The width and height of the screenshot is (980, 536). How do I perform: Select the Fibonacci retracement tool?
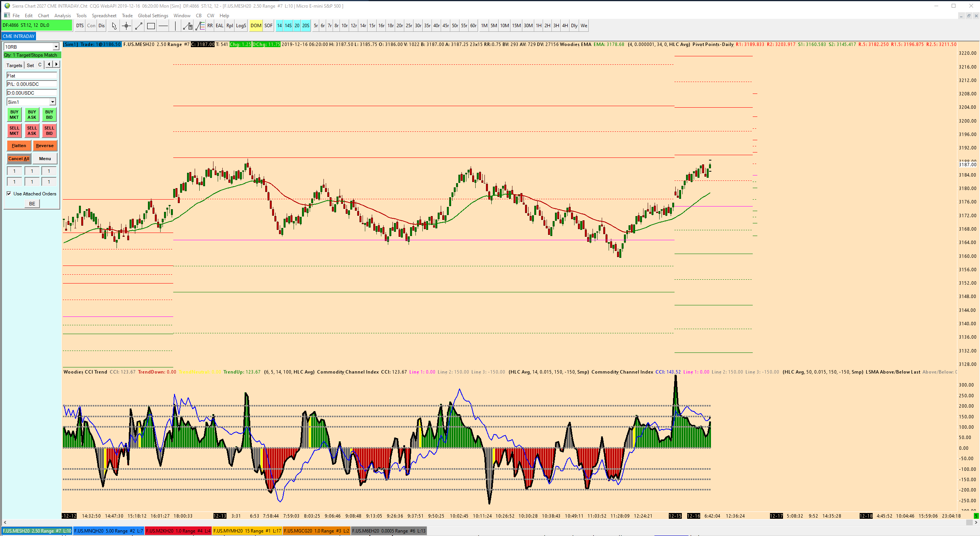tap(200, 26)
